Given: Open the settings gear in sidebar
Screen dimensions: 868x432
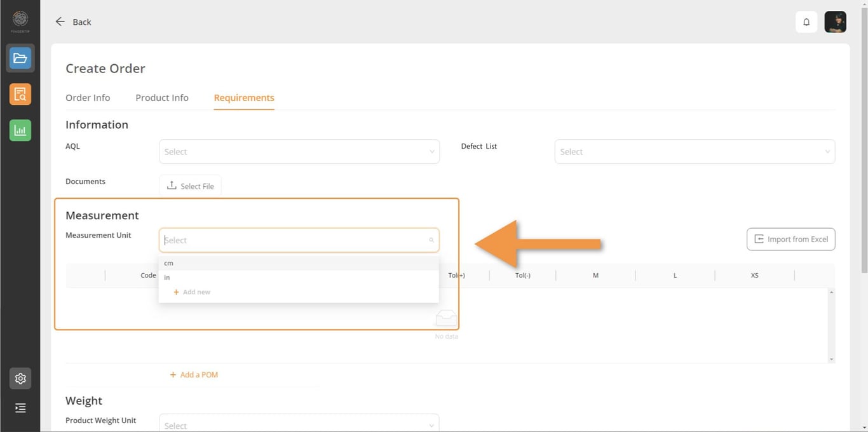Looking at the screenshot, I should pos(20,379).
